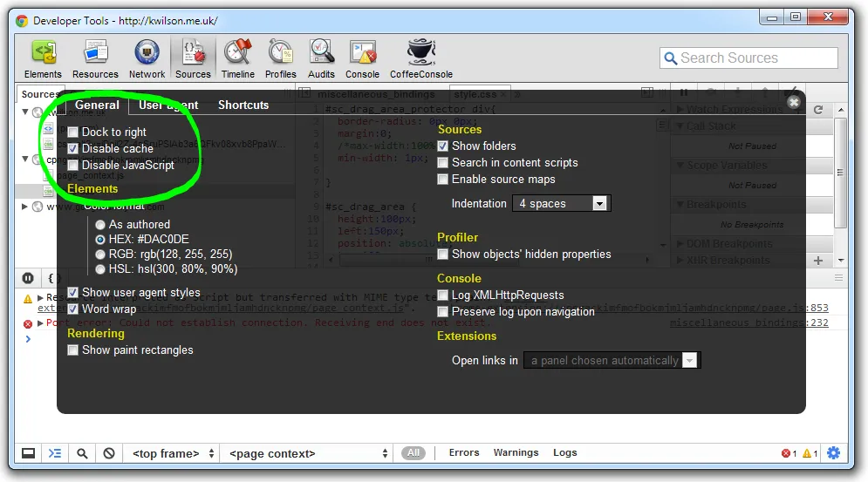The width and height of the screenshot is (868, 482).
Task: Open the Console panel
Action: point(363,59)
